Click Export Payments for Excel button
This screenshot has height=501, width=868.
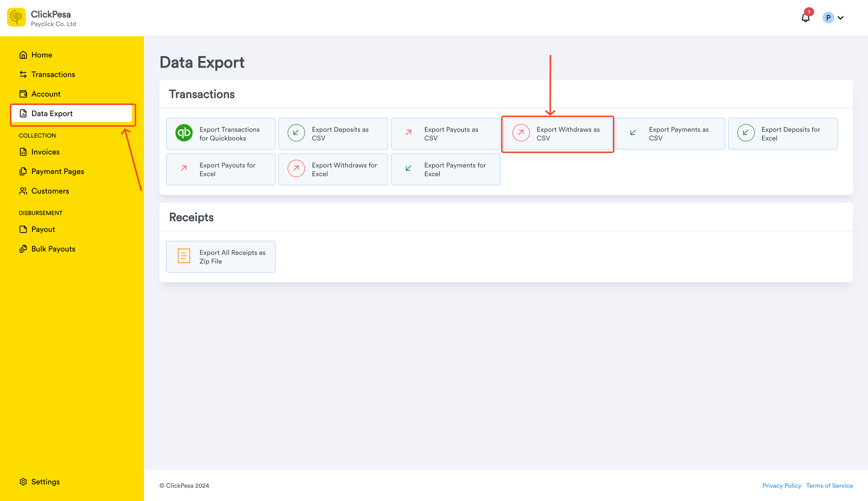(446, 169)
